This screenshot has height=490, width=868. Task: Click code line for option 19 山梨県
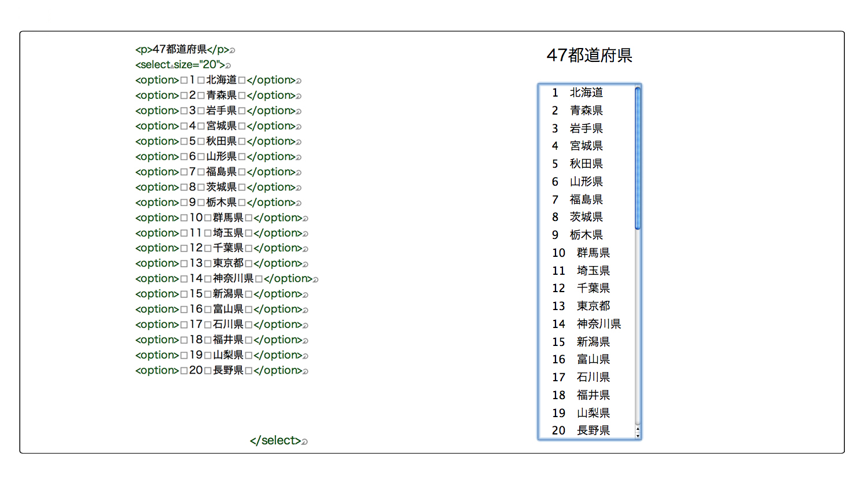(x=222, y=355)
